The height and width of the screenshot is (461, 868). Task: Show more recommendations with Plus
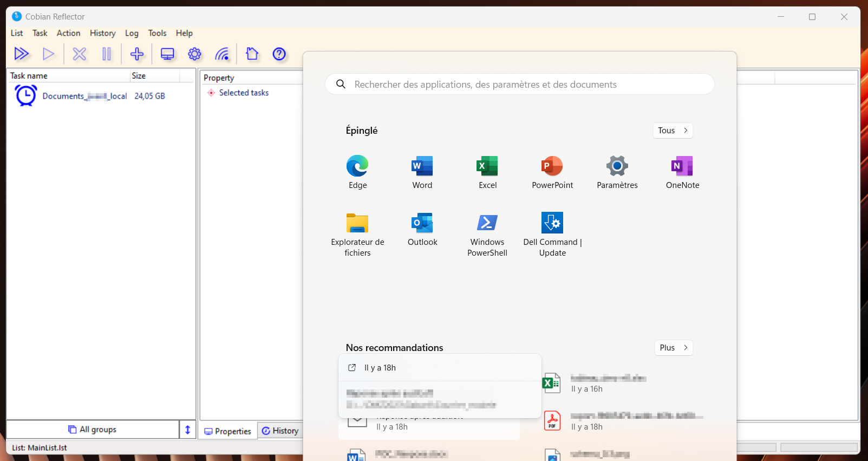(x=674, y=348)
